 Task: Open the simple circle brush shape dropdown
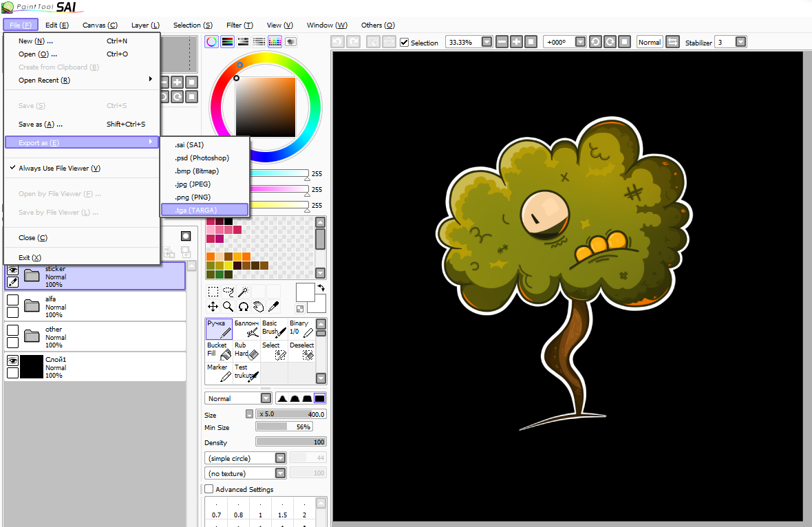click(x=280, y=458)
